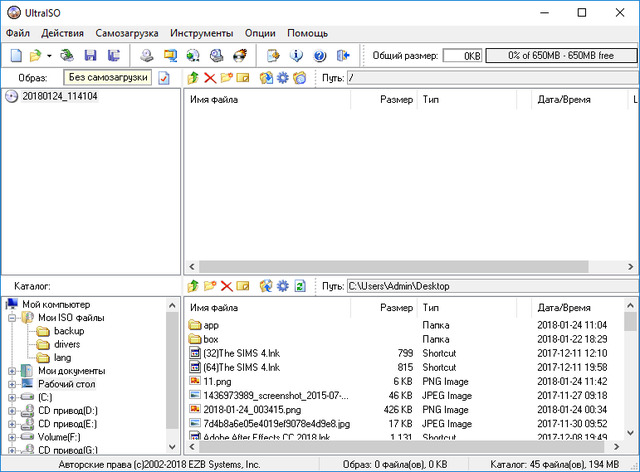Click the Без самозагрузки button
The height and width of the screenshot is (472, 640).
coord(108,78)
